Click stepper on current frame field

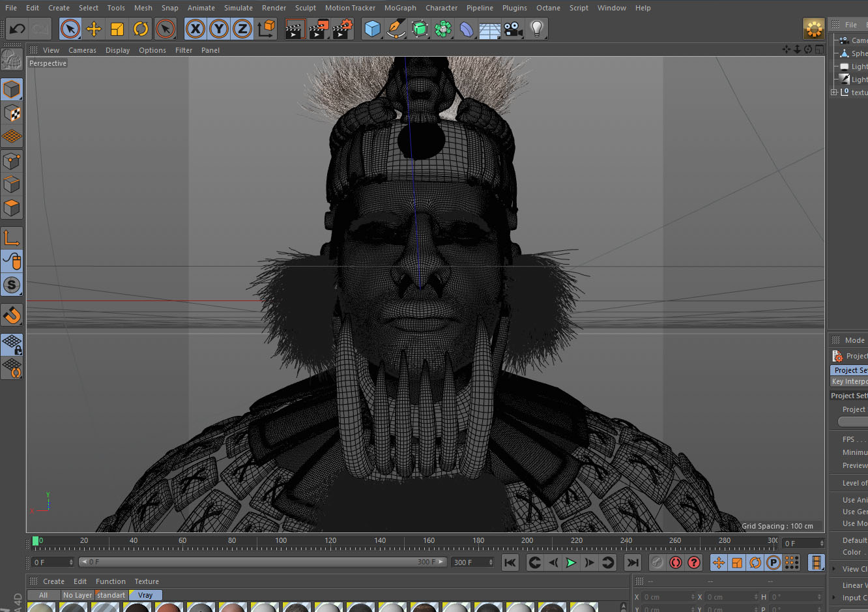[822, 543]
